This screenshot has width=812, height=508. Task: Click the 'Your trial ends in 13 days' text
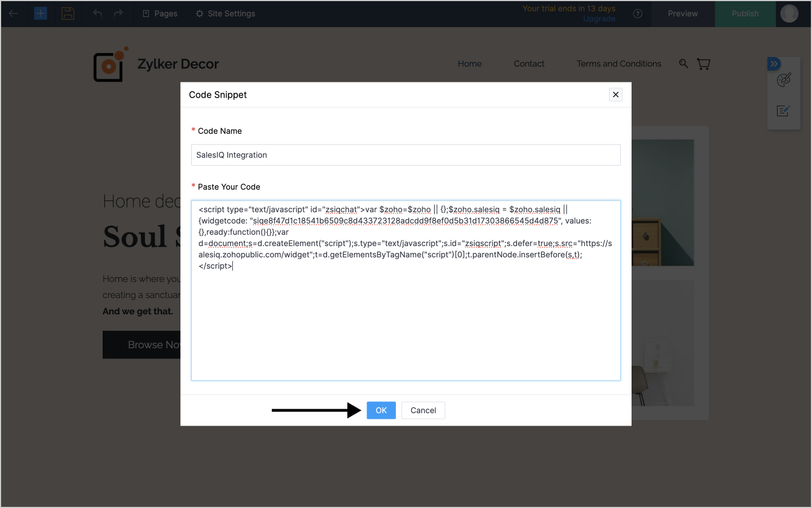(x=569, y=8)
